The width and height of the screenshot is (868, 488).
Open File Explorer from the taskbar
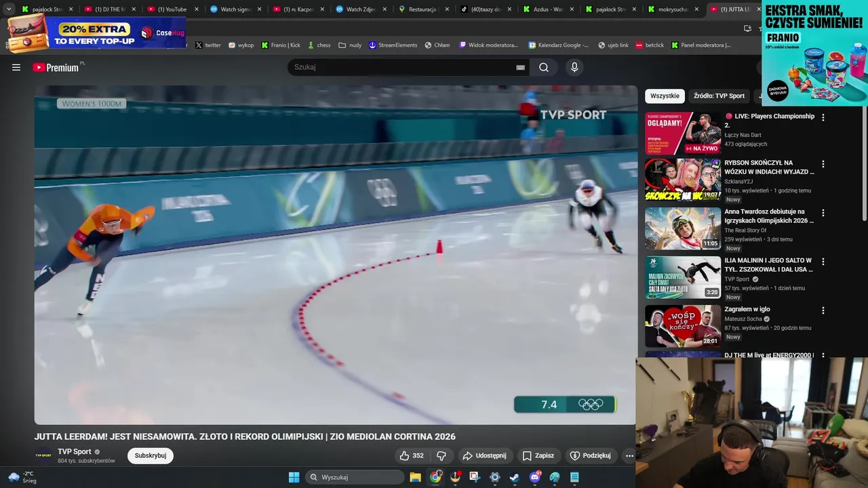click(416, 477)
